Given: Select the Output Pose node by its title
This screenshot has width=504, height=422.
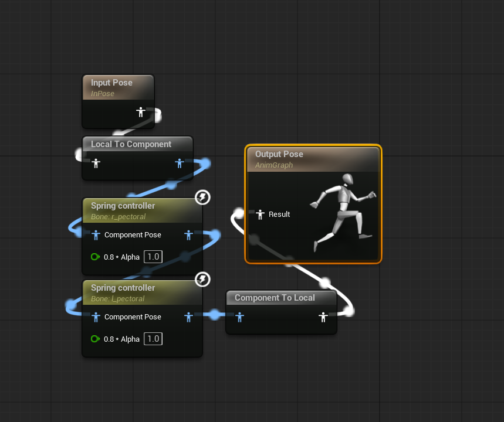Looking at the screenshot, I should [x=279, y=154].
